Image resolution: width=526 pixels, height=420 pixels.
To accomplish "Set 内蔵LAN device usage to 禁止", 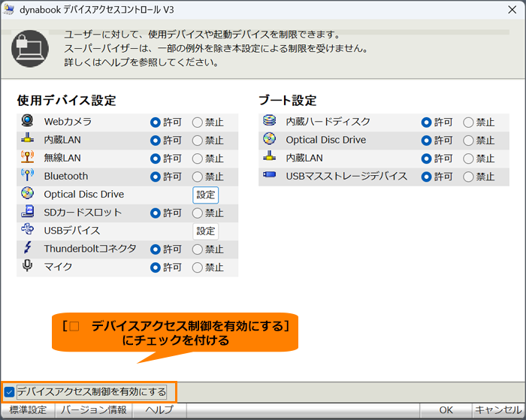I will point(197,141).
